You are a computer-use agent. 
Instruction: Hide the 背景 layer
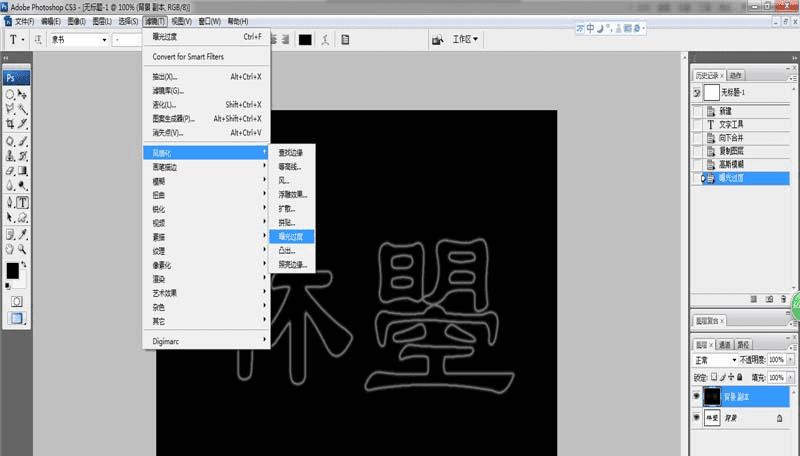[x=696, y=418]
